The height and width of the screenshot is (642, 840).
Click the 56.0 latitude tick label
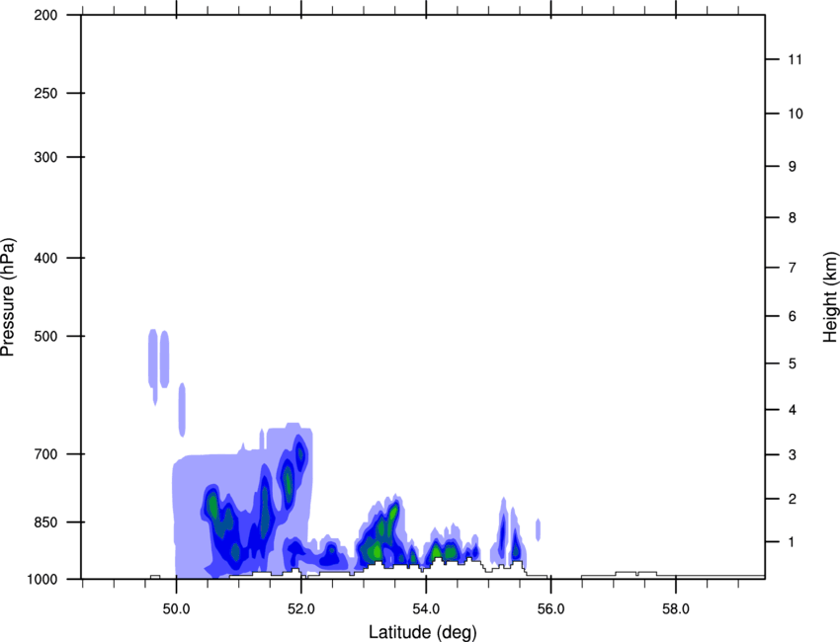(551, 609)
